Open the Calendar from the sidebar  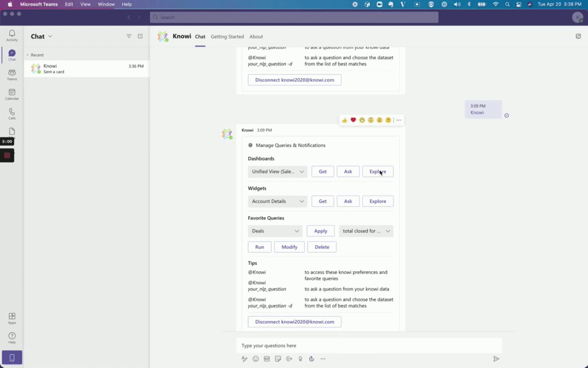coord(12,94)
